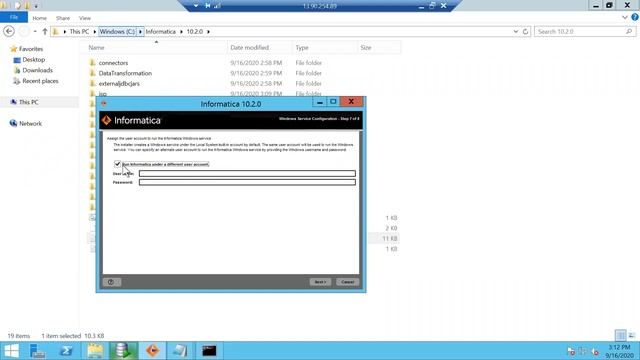Click the User name input field
The height and width of the screenshot is (360, 640).
(247, 173)
